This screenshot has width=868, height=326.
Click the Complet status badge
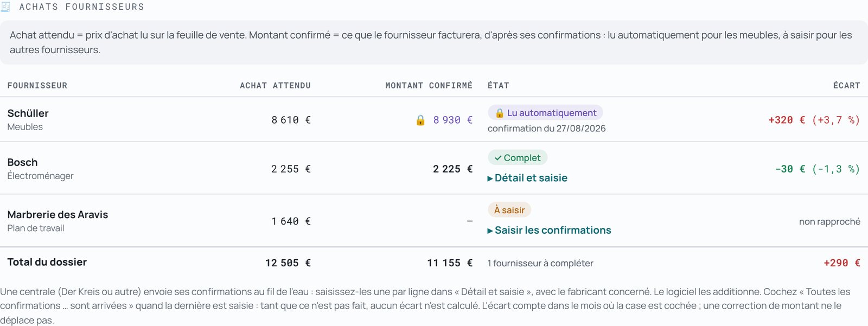pyautogui.click(x=518, y=158)
